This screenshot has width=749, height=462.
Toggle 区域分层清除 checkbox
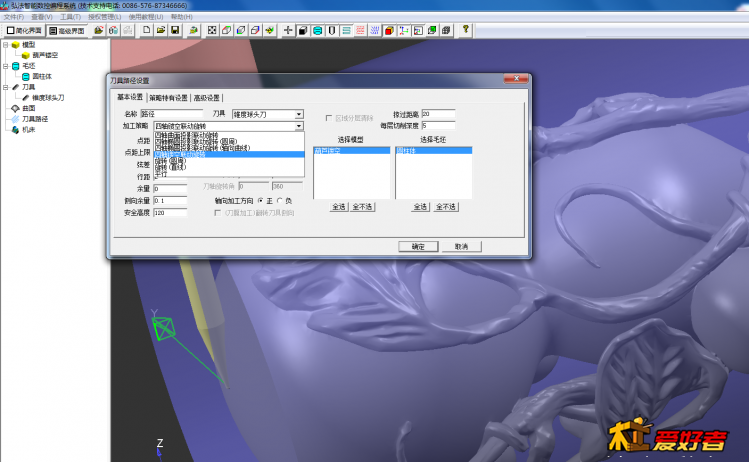point(329,118)
